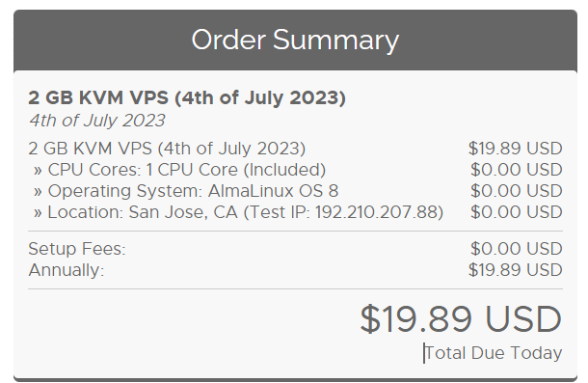Click the double-arrow bullet before CPU Cores
The image size is (588, 383).
pyautogui.click(x=38, y=171)
